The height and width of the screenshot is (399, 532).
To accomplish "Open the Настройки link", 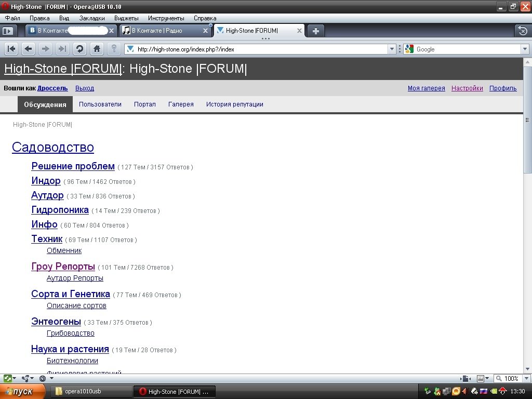I will pyautogui.click(x=467, y=88).
